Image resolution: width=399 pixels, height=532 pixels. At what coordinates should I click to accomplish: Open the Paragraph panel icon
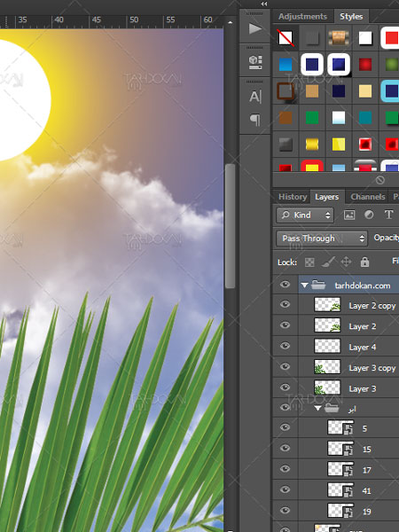click(255, 120)
